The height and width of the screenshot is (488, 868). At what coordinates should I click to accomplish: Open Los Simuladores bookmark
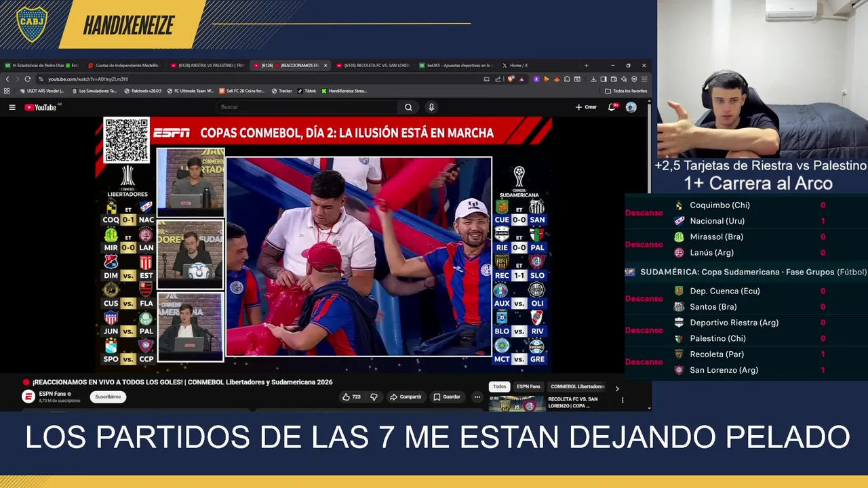[94, 91]
